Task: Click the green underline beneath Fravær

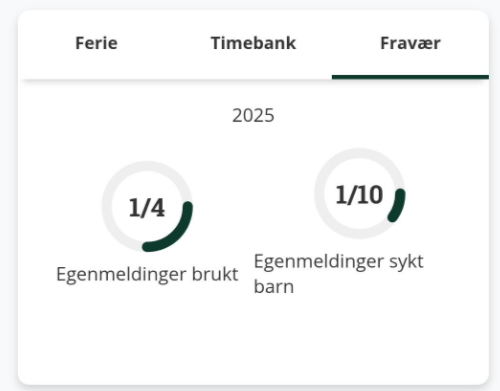Action: [x=410, y=77]
